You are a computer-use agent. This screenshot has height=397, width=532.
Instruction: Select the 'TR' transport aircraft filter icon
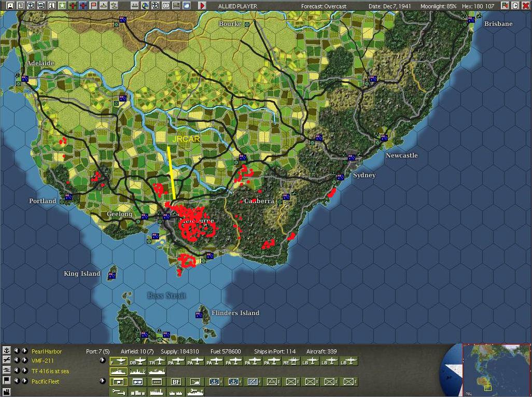(157, 362)
